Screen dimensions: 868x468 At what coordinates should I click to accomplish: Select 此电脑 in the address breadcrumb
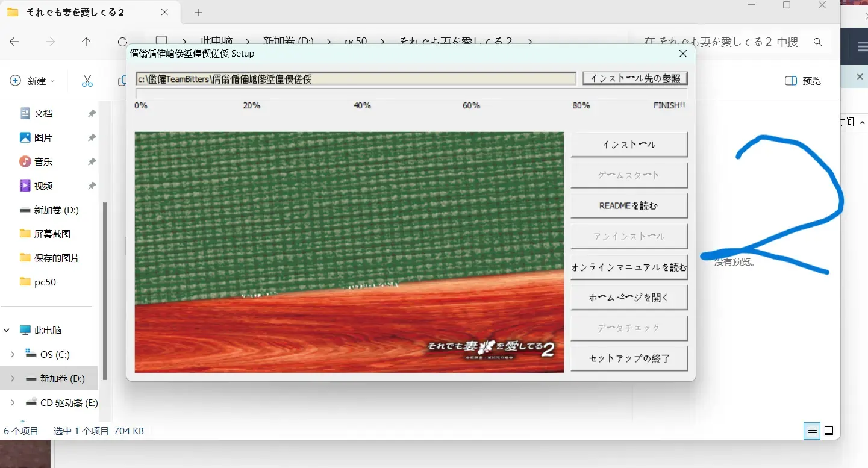pyautogui.click(x=217, y=42)
